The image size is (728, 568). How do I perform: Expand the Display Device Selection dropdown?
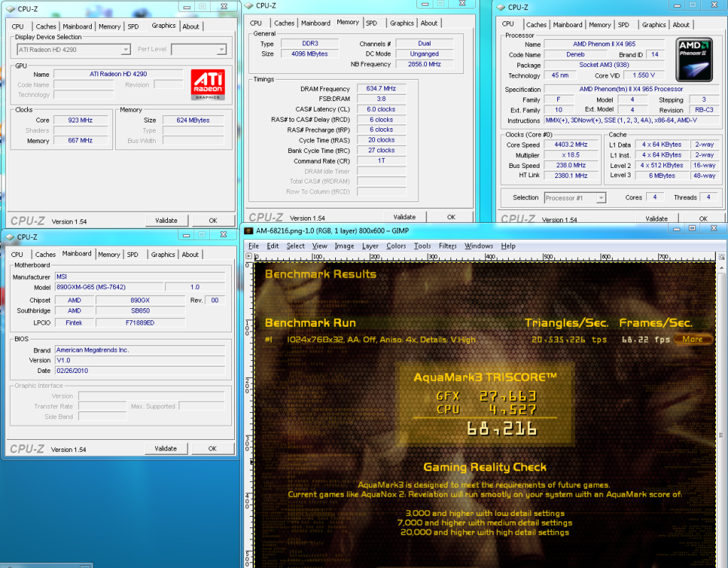125,50
